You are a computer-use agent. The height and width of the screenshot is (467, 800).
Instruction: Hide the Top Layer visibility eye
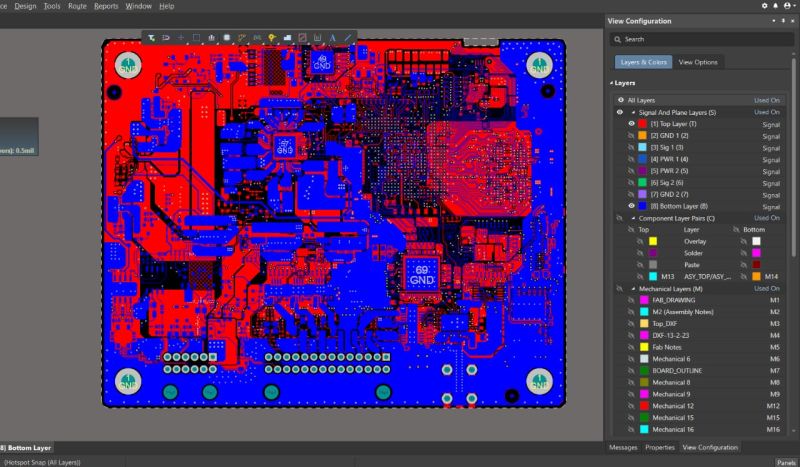[x=630, y=123]
